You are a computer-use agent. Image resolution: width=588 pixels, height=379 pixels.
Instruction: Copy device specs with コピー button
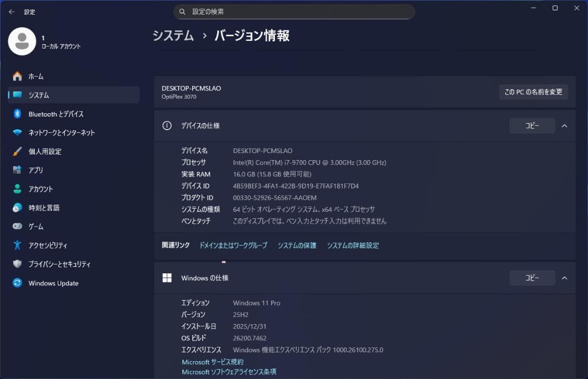[x=532, y=126]
